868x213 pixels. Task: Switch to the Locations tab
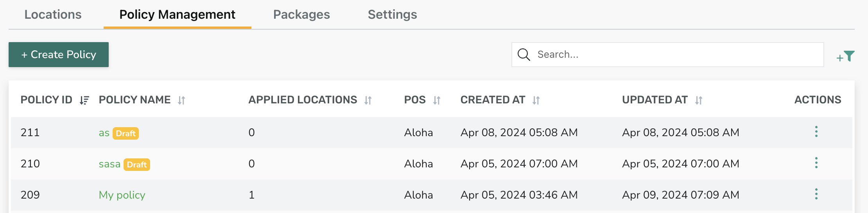click(x=53, y=14)
